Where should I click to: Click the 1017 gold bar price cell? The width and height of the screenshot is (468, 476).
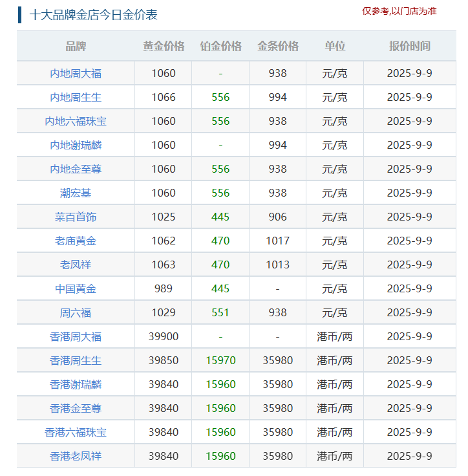[x=277, y=241]
